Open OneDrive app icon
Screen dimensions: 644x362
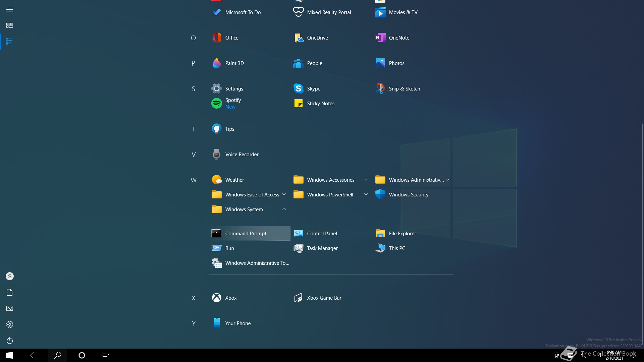299,38
